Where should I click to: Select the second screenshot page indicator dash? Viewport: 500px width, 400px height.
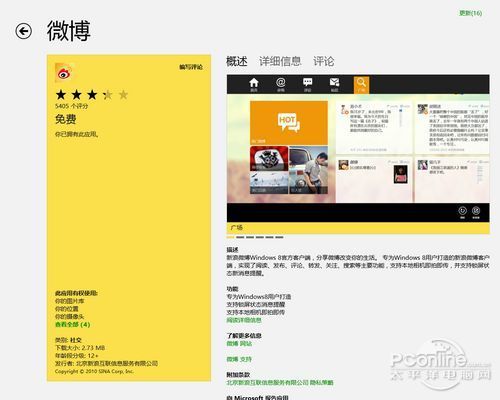pyautogui.click(x=240, y=237)
